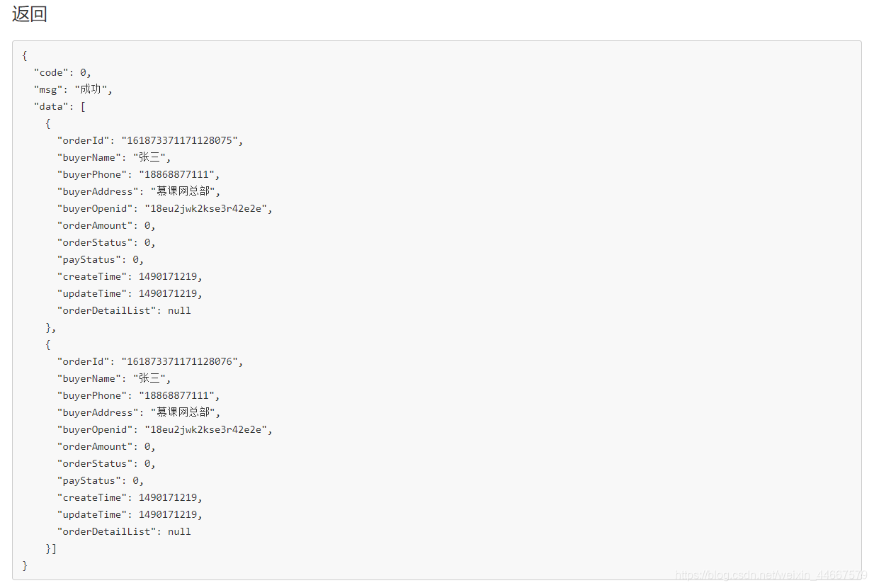Select orderAmount line in order 128075 block
The height and width of the screenshot is (588, 874).
(x=106, y=225)
